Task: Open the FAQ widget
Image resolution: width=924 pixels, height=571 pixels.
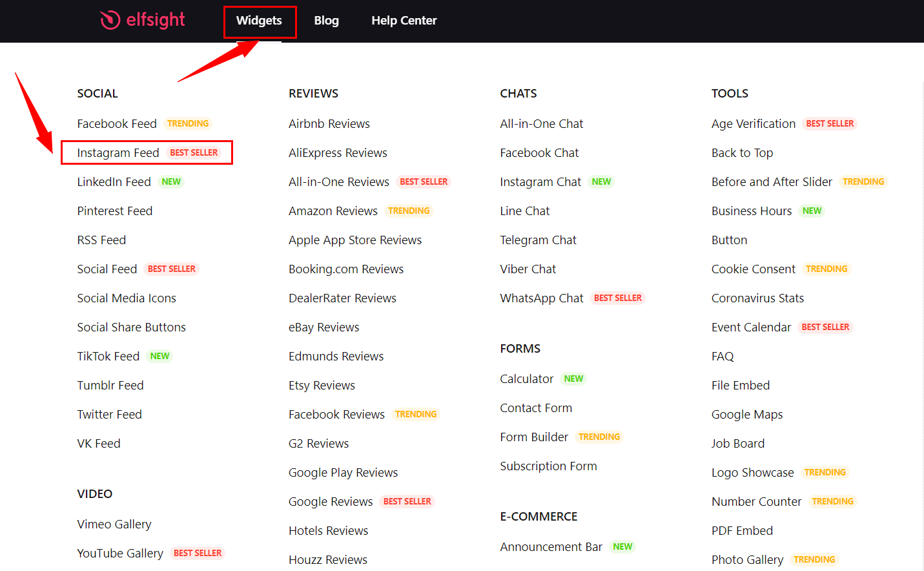Action: 723,356
